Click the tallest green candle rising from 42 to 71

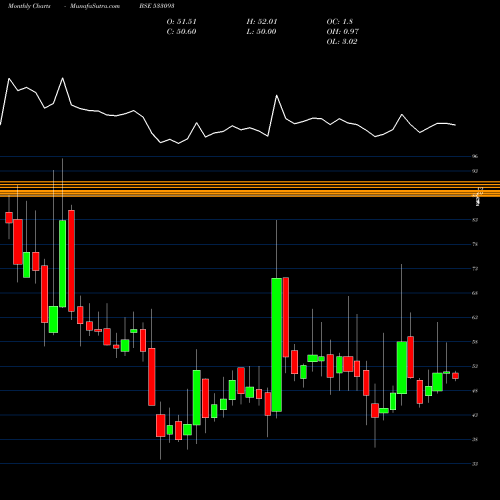277,345
